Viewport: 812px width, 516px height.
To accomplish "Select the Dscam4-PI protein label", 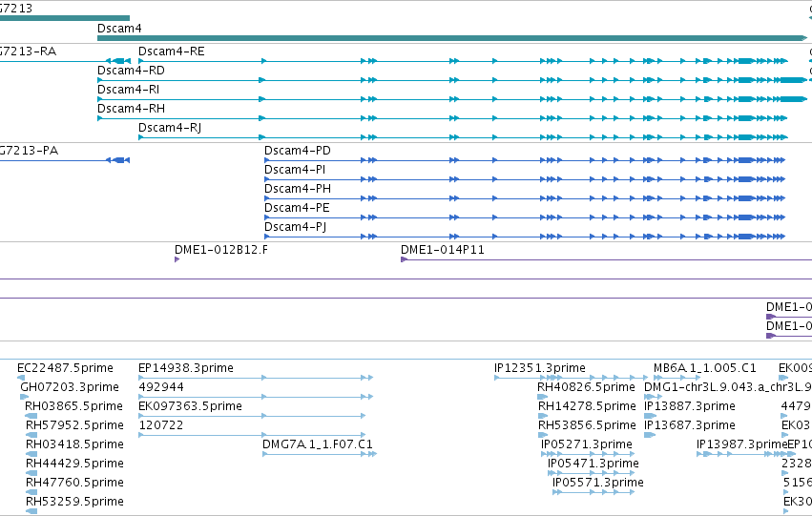I will (x=295, y=170).
